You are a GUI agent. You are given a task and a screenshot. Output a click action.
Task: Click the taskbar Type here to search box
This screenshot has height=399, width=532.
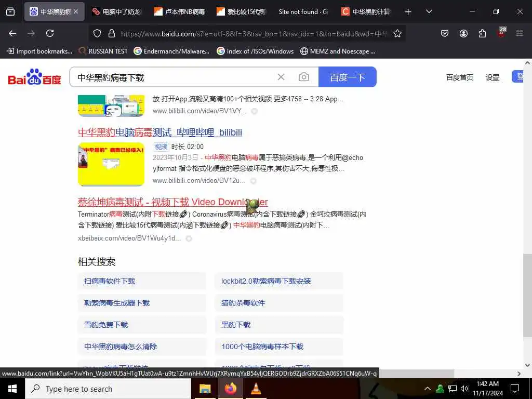click(108, 389)
